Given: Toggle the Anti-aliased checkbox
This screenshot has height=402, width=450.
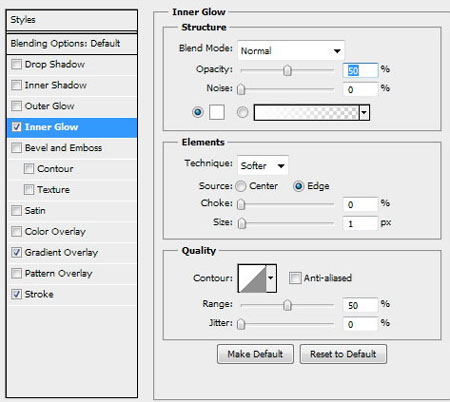Looking at the screenshot, I should click(295, 278).
